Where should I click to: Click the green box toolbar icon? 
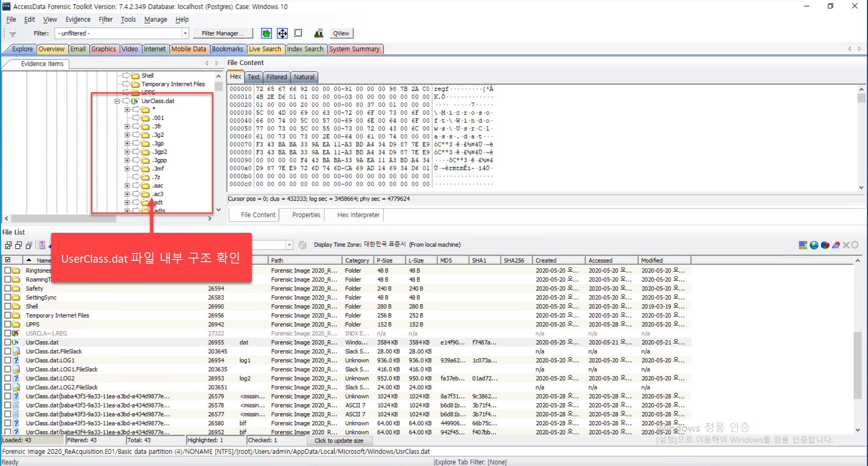(x=266, y=33)
